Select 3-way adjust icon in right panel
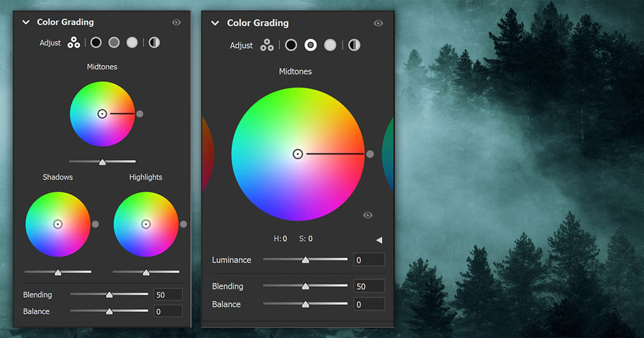Viewport: 644px width, 338px height. pos(267,45)
